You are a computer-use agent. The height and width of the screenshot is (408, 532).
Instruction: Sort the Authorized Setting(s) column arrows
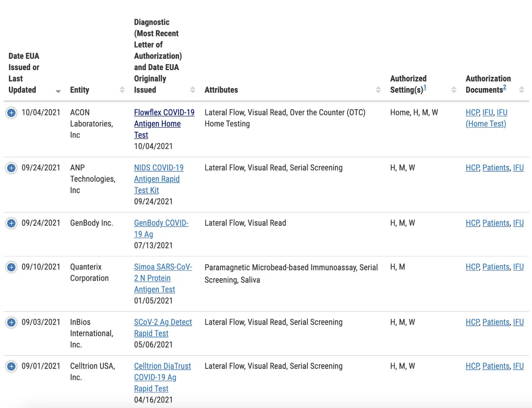(454, 90)
